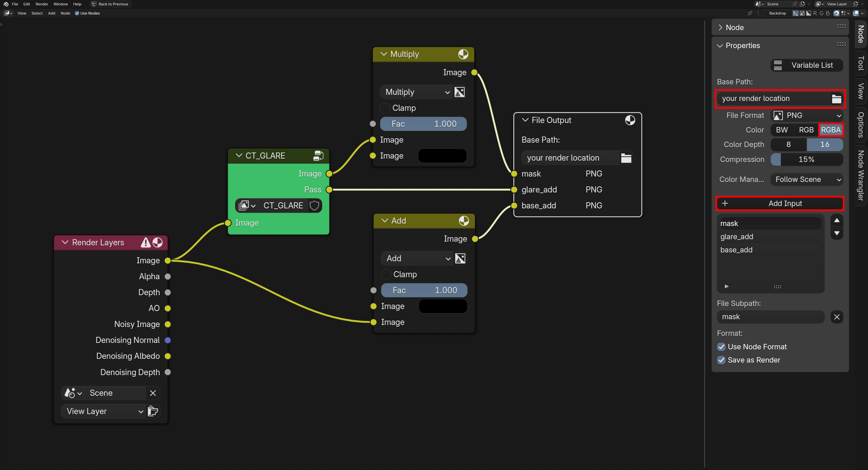The width and height of the screenshot is (868, 470).
Task: Remove file subpath with X icon
Action: [x=836, y=317]
